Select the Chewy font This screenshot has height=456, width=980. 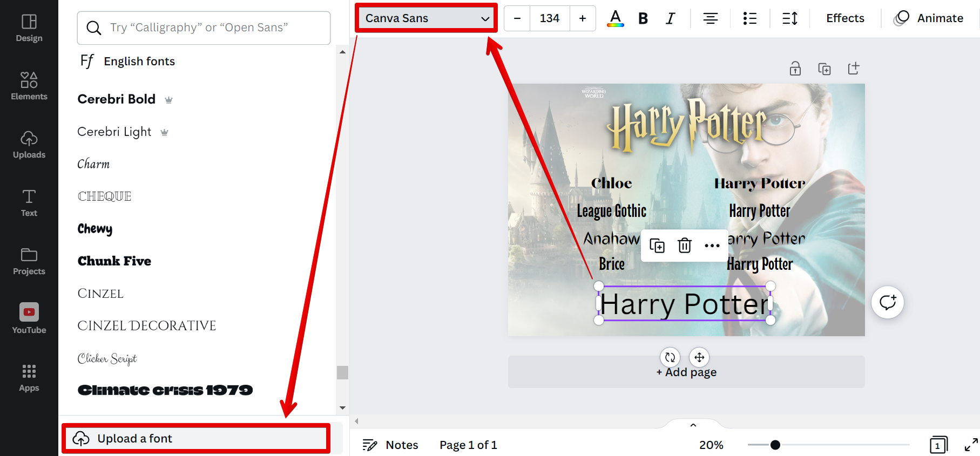(95, 229)
